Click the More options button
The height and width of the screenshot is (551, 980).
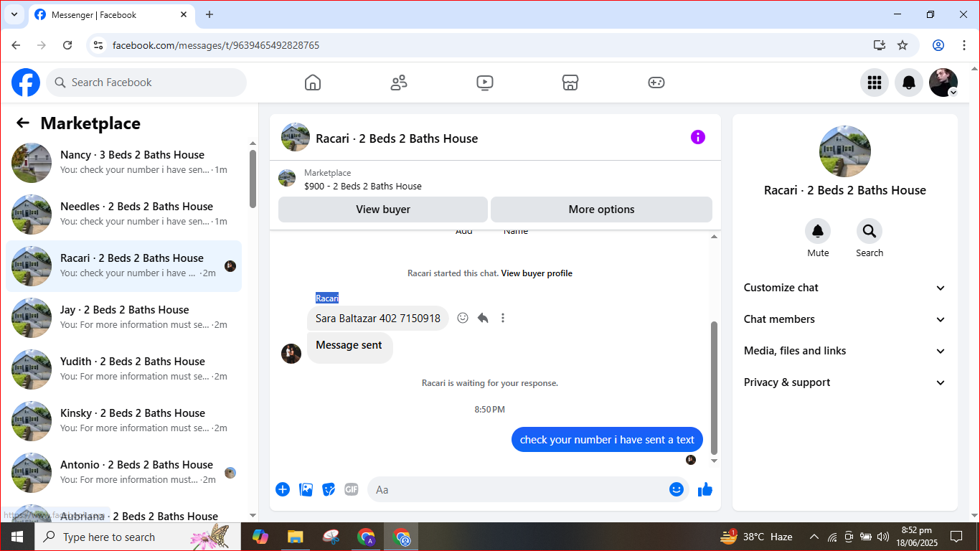[x=601, y=209]
